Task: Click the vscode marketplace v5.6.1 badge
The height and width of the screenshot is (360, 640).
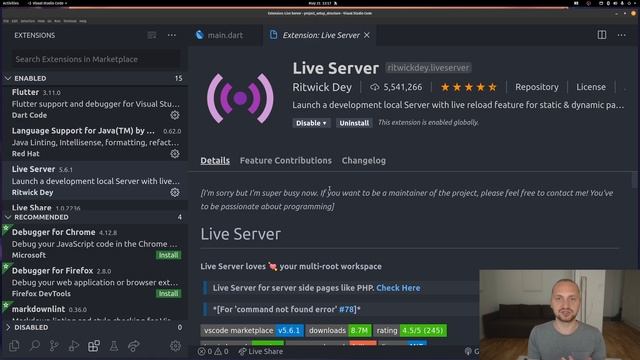Action: tap(252, 330)
